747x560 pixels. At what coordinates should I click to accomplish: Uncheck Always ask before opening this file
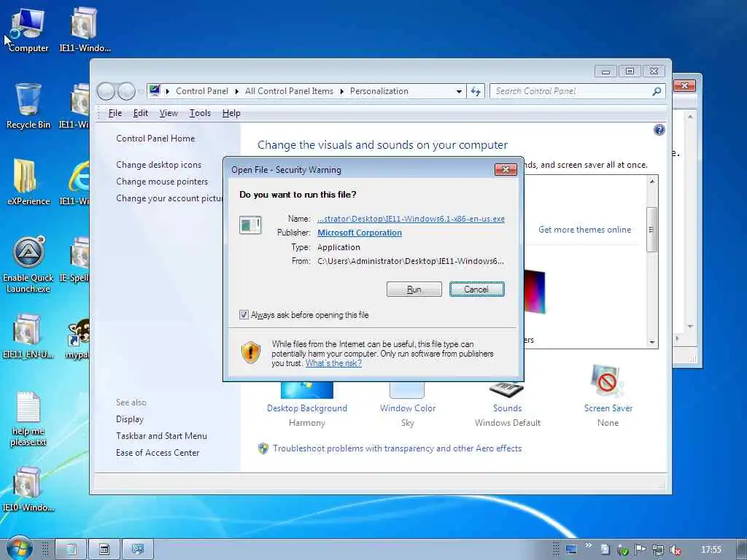point(244,315)
